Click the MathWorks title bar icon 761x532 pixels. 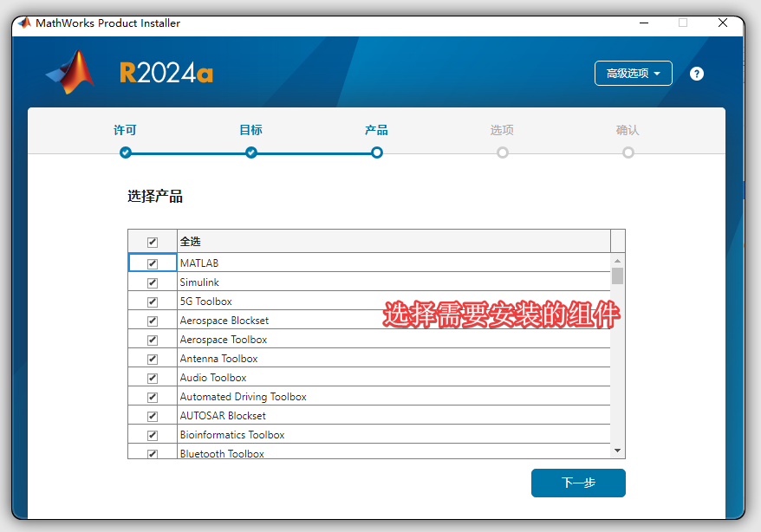point(24,23)
